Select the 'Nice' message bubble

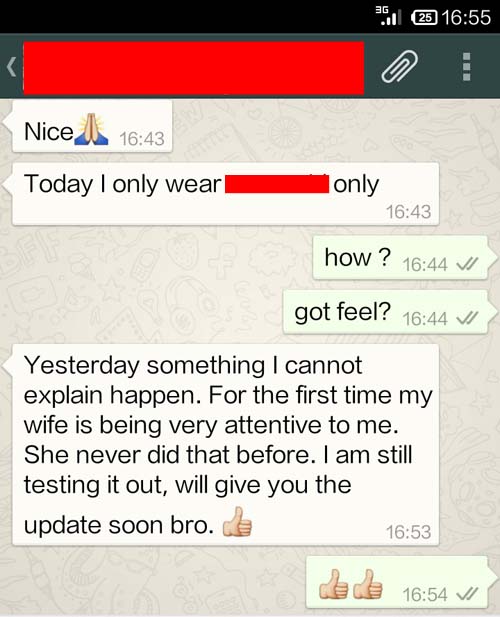click(90, 126)
